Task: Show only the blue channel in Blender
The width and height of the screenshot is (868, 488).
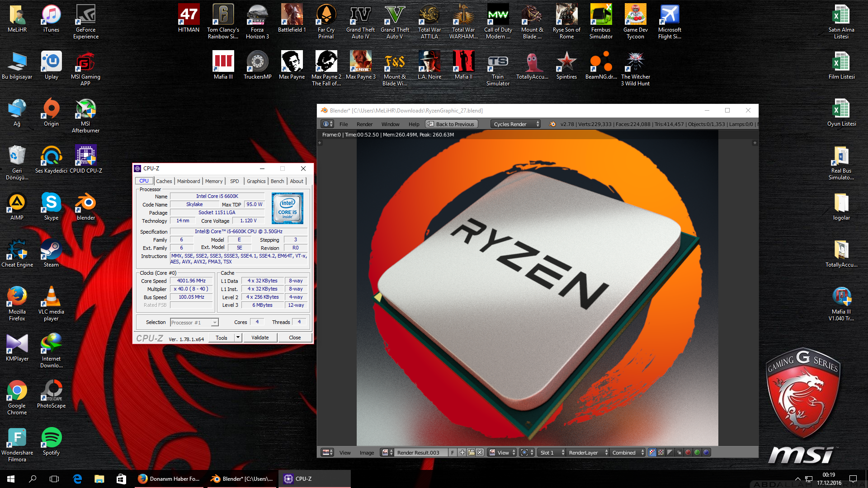Action: [x=706, y=452]
